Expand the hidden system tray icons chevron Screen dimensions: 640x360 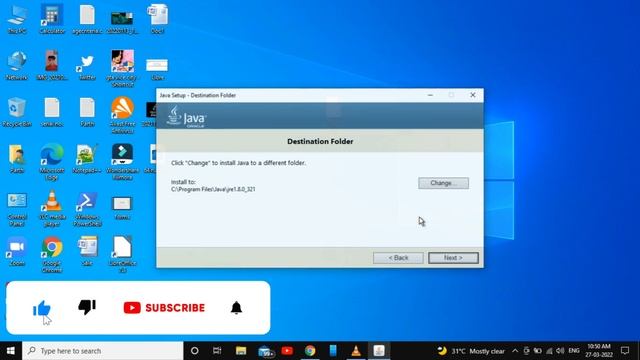pyautogui.click(x=515, y=351)
